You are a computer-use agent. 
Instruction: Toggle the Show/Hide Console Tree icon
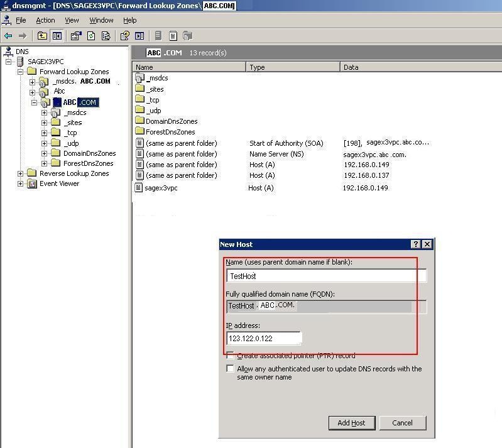[x=57, y=36]
